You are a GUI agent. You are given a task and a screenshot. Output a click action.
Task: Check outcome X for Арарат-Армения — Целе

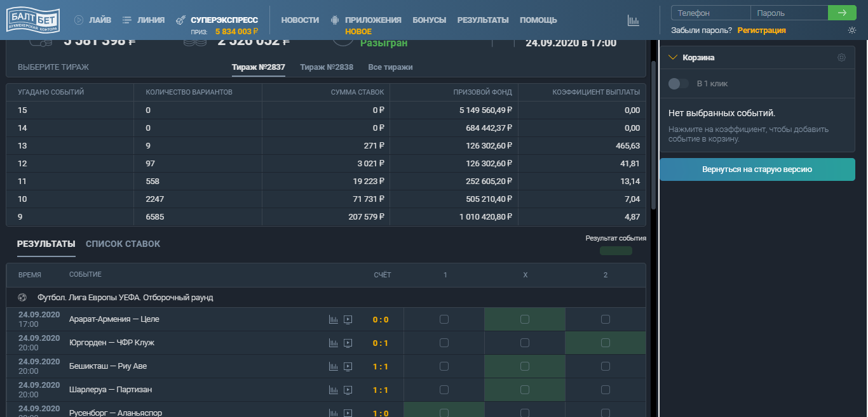click(525, 319)
